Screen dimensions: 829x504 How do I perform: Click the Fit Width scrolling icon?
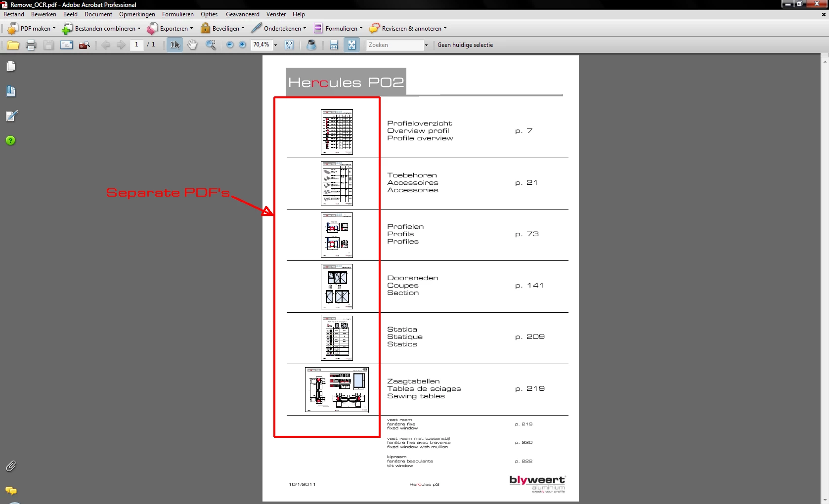334,45
